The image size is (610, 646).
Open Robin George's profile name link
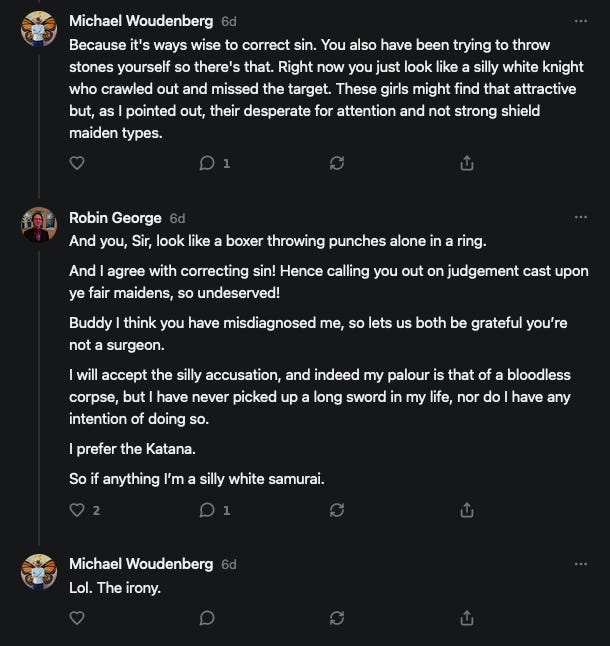(x=115, y=218)
